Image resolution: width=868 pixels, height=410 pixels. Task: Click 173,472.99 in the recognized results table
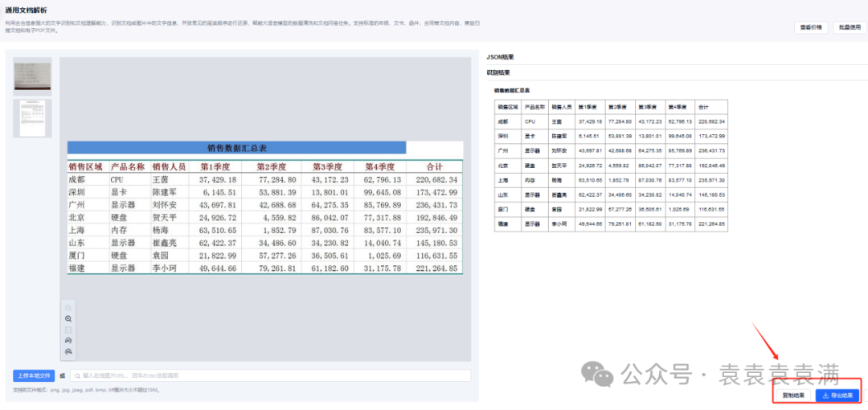711,136
